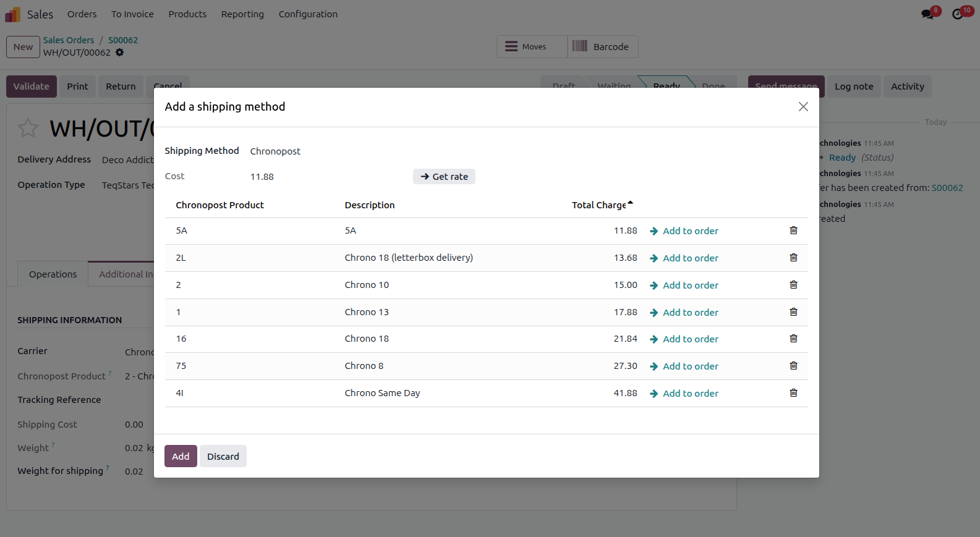The width and height of the screenshot is (980, 537).
Task: Open the Shipping Method Chronopost field
Action: click(x=275, y=151)
